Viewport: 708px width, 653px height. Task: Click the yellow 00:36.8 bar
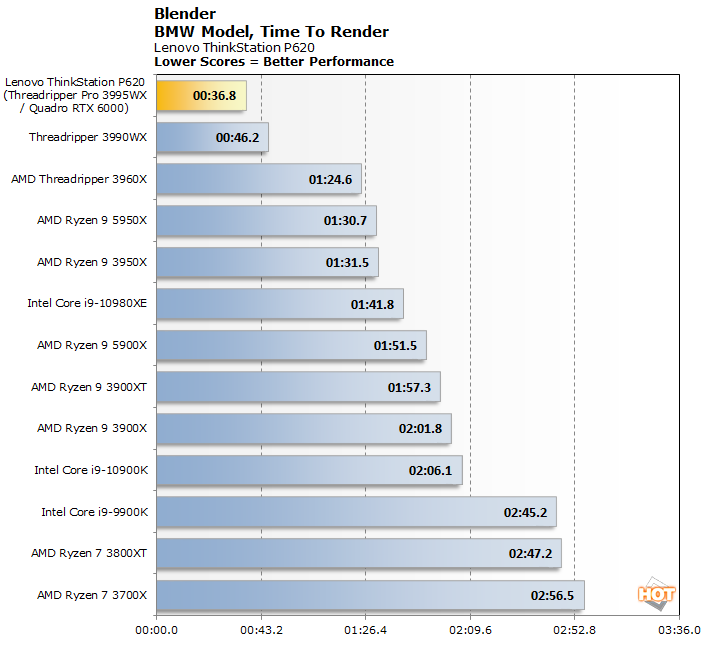click(201, 96)
